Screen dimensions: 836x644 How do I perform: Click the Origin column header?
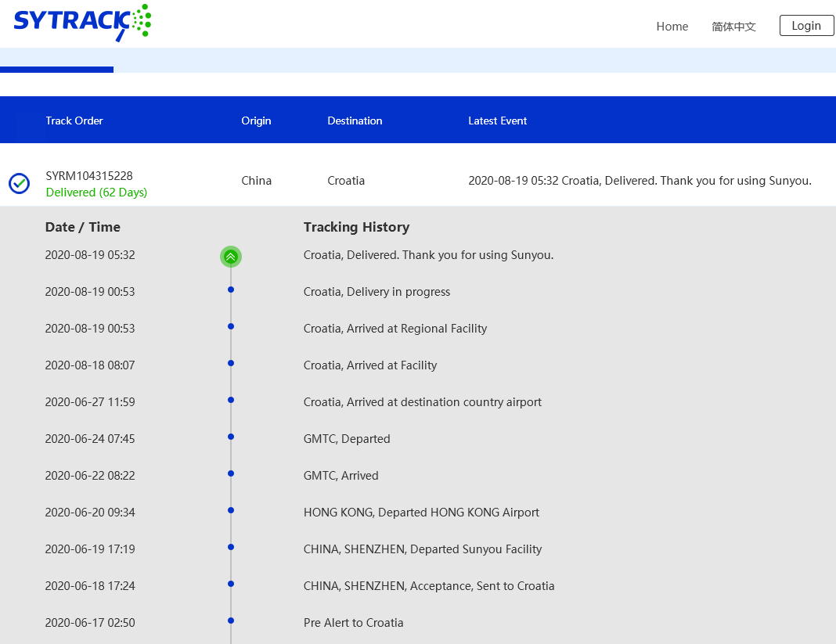[256, 121]
